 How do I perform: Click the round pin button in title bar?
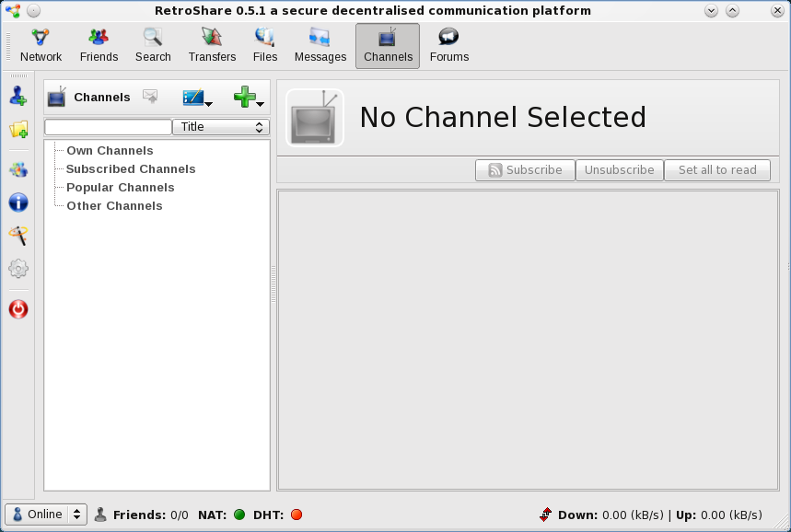[x=33, y=11]
